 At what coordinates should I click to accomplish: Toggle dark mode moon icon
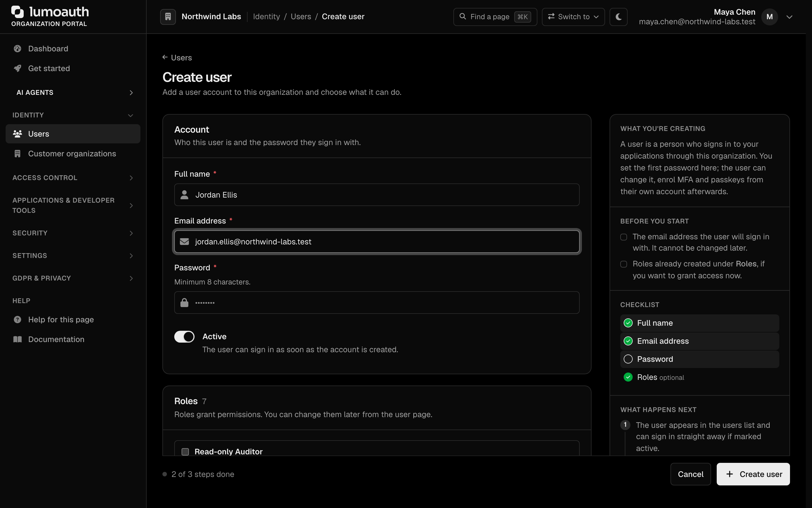point(618,16)
